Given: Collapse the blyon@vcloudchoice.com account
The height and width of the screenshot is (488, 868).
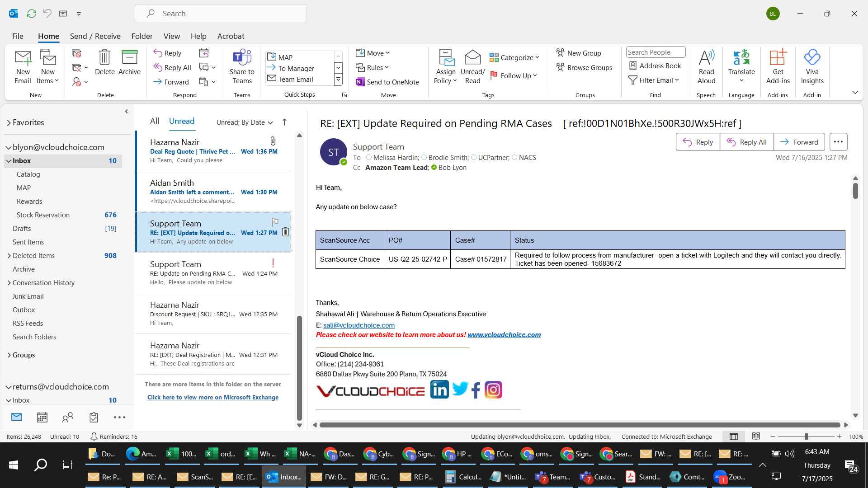Looking at the screenshot, I should point(8,147).
